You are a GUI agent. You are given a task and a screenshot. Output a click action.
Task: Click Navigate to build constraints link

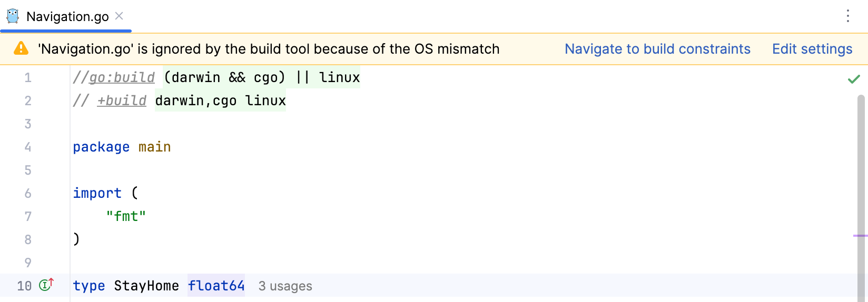657,49
